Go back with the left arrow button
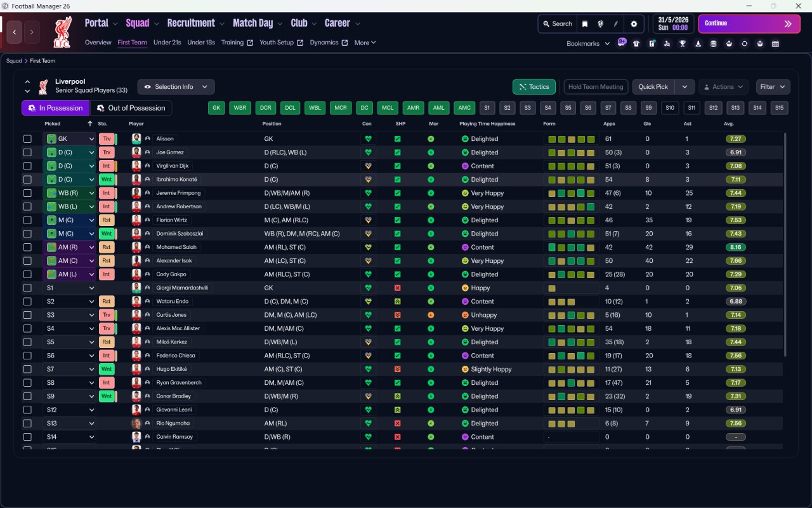Viewport: 812px width, 508px height. point(15,31)
